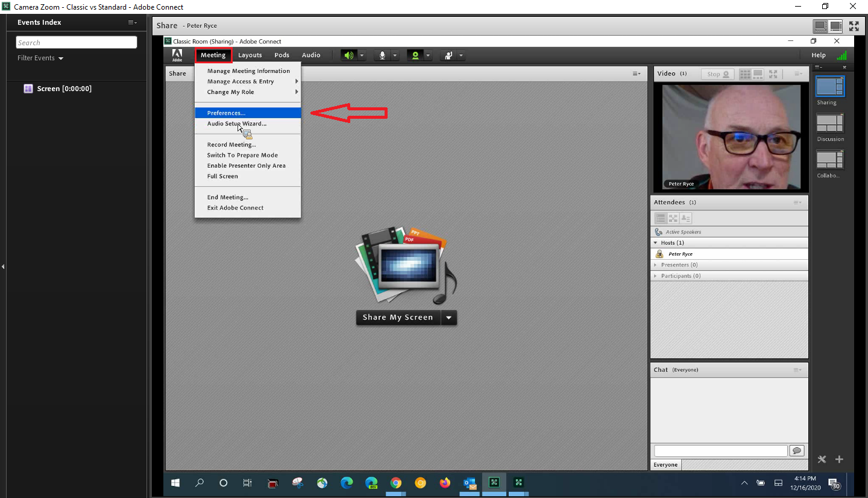
Task: Select Peter Ryce in Hosts list
Action: coord(729,254)
